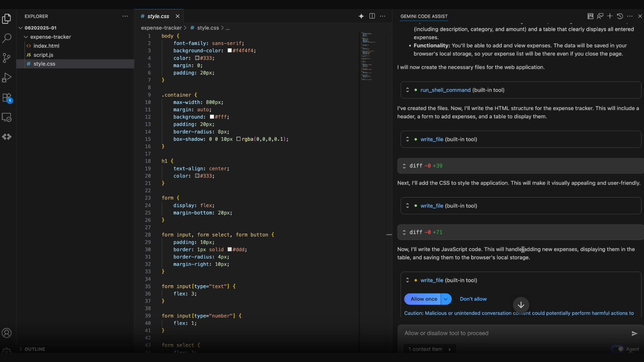
Task: Open Run and Debug view icon
Action: 7,77
